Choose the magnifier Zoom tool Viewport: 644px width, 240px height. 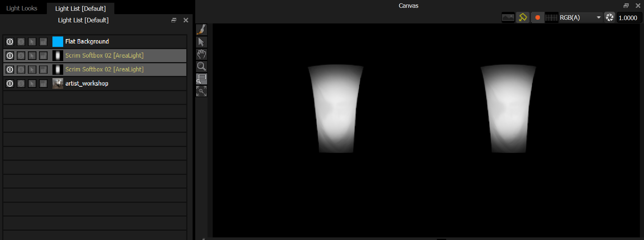pos(201,67)
